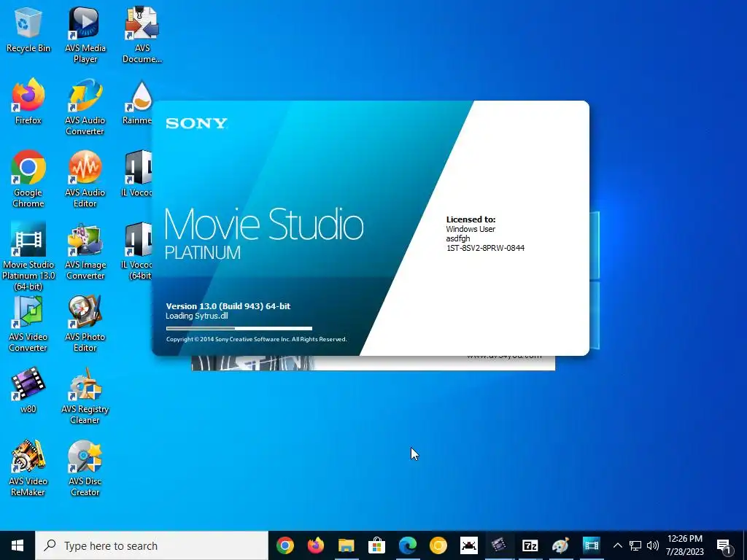Click the serial '1ST-8SV2-8PRW-0844' text
This screenshot has height=560, width=747.
pyautogui.click(x=485, y=248)
